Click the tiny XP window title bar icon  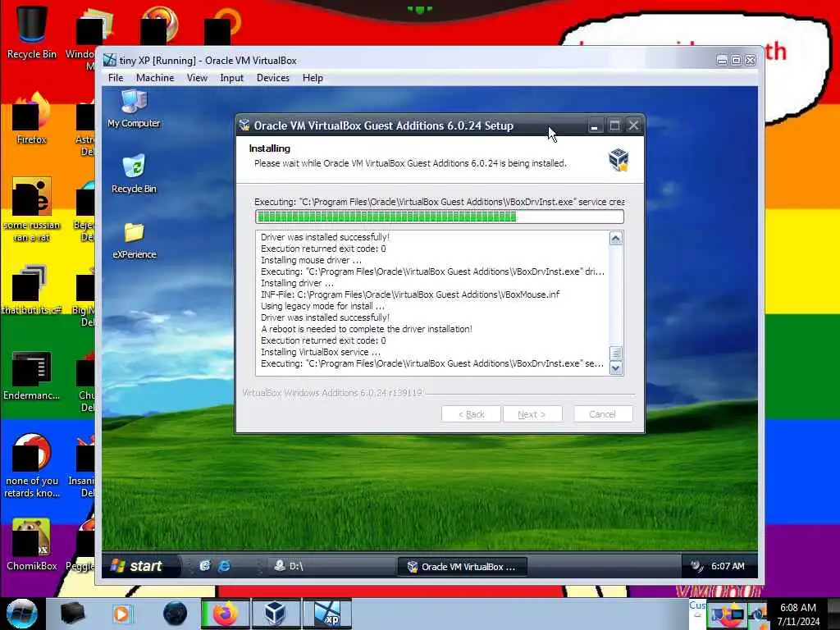(x=110, y=60)
